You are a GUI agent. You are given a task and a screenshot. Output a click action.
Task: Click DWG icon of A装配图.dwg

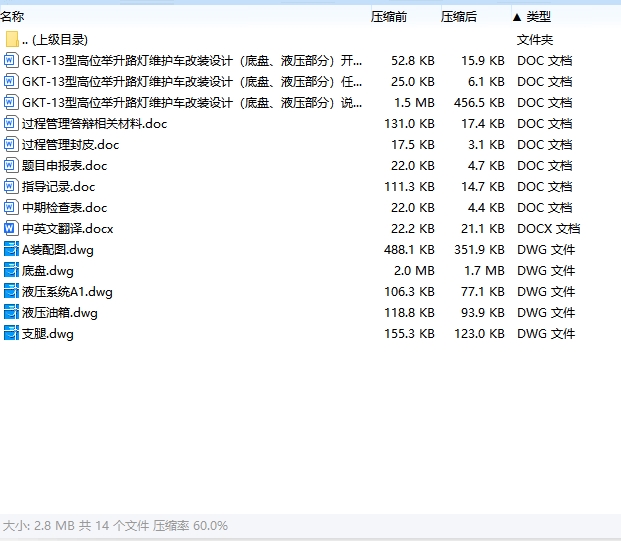coord(11,250)
